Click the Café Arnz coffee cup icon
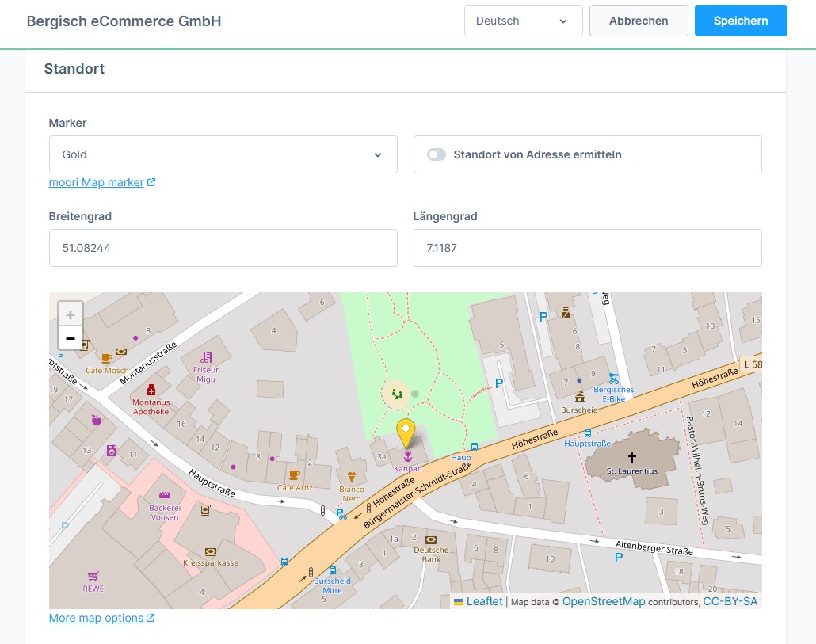The width and height of the screenshot is (816, 644). click(295, 474)
